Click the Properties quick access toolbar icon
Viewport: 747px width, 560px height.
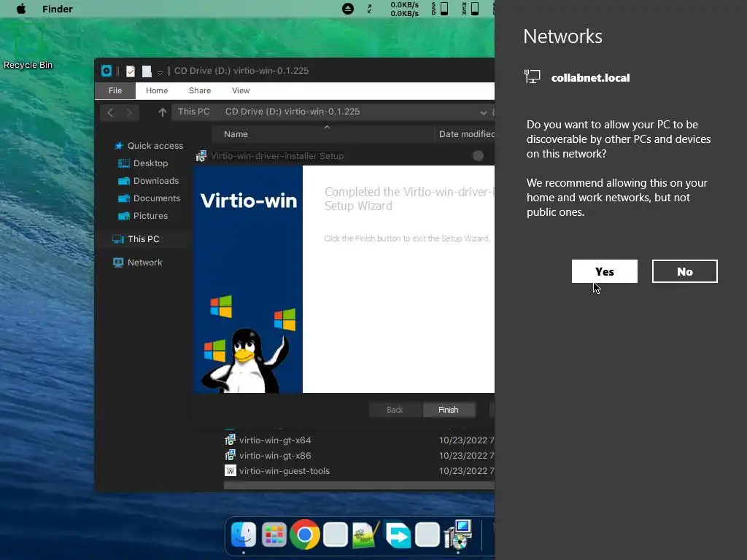(130, 71)
